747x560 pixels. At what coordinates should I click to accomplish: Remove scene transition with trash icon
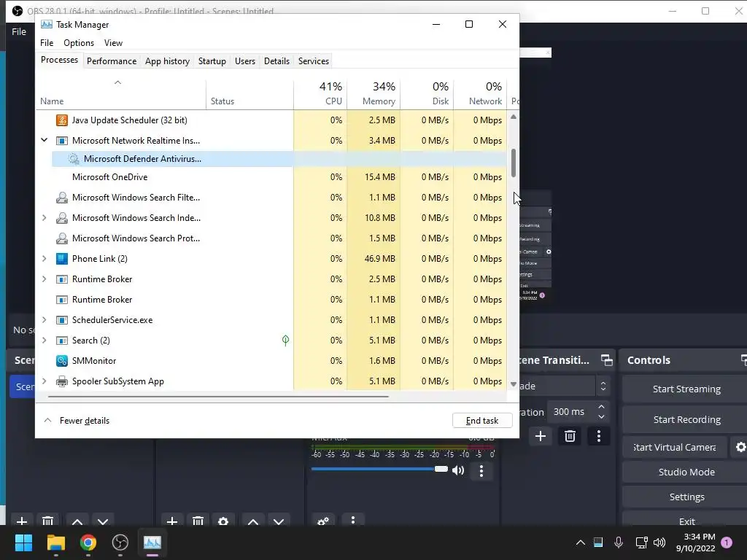point(570,436)
